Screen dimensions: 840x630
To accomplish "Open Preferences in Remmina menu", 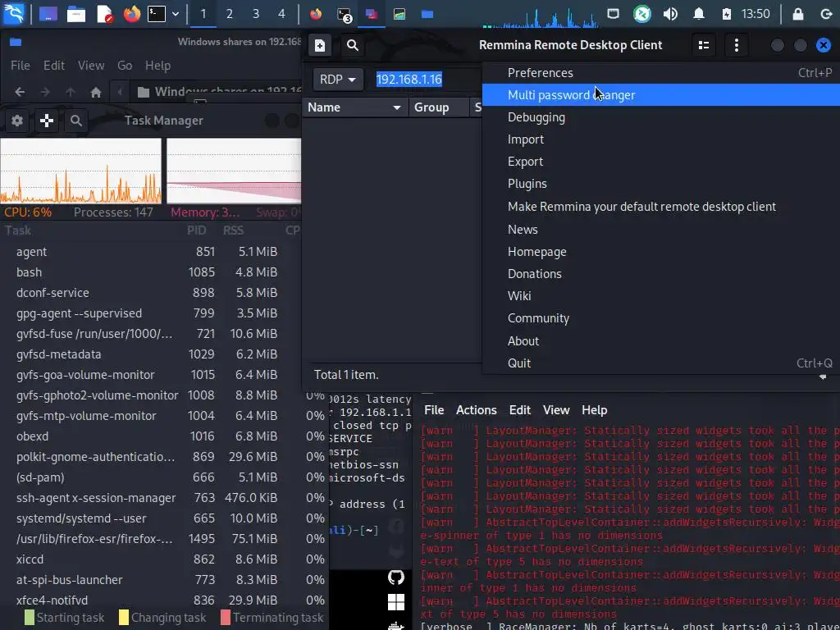I will (x=661, y=73).
